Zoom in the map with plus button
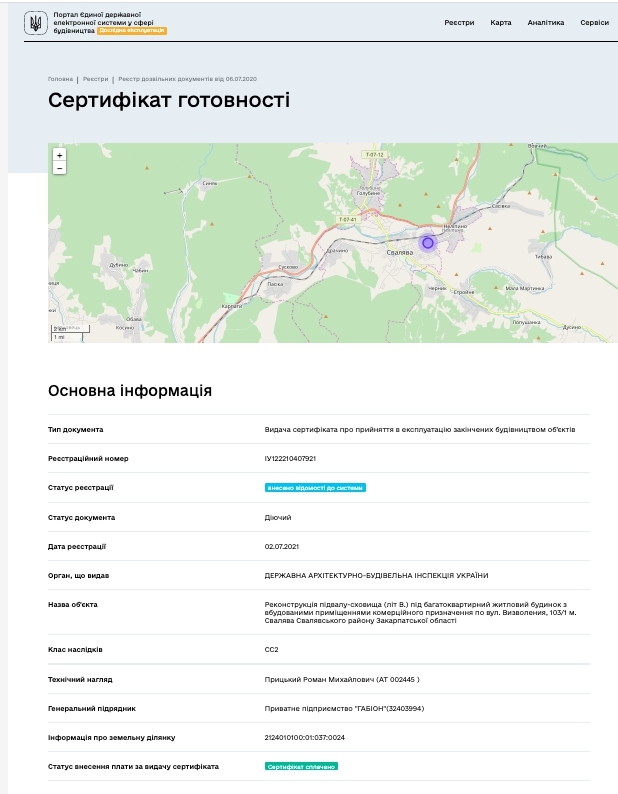 (x=59, y=155)
